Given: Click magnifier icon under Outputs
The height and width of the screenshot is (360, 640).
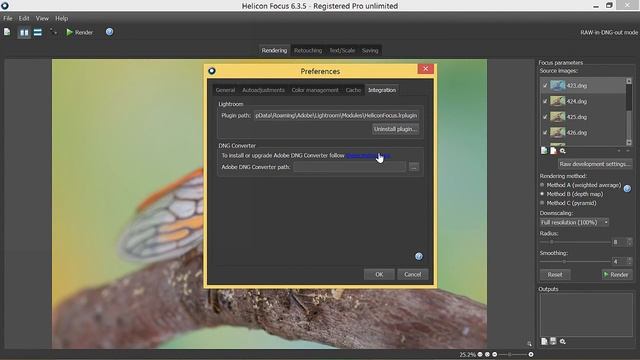Looking at the screenshot, I should 563,341.
